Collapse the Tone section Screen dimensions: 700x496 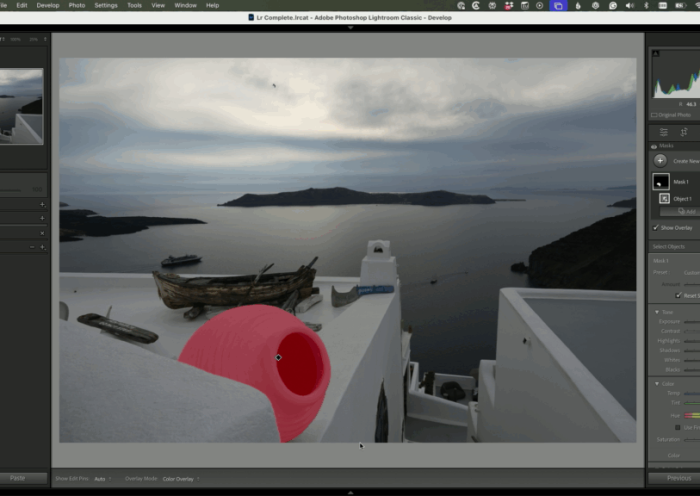click(x=656, y=312)
